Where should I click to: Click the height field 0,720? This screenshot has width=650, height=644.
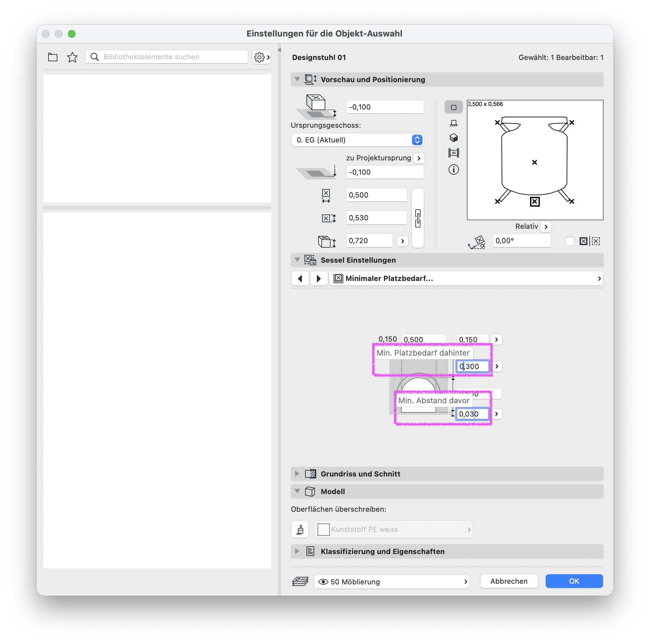pos(369,241)
